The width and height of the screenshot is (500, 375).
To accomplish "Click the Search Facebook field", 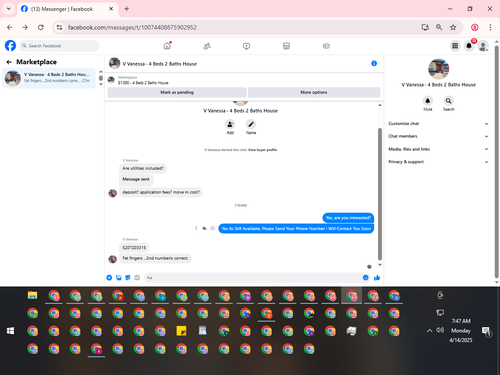I will click(x=59, y=46).
